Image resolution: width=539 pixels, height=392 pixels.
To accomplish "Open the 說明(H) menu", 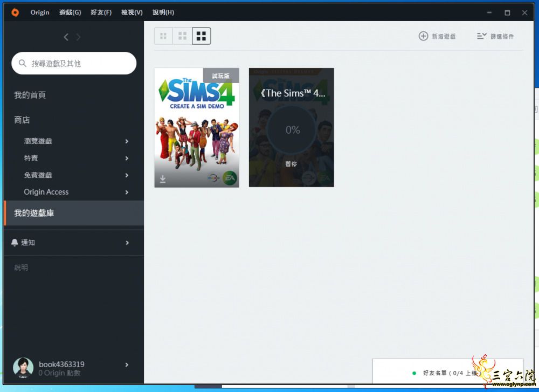I will click(163, 12).
